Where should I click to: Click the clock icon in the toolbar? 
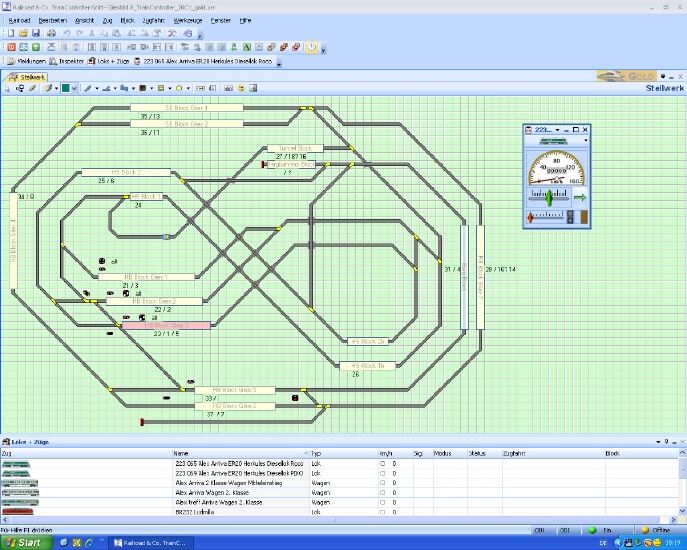coord(311,47)
